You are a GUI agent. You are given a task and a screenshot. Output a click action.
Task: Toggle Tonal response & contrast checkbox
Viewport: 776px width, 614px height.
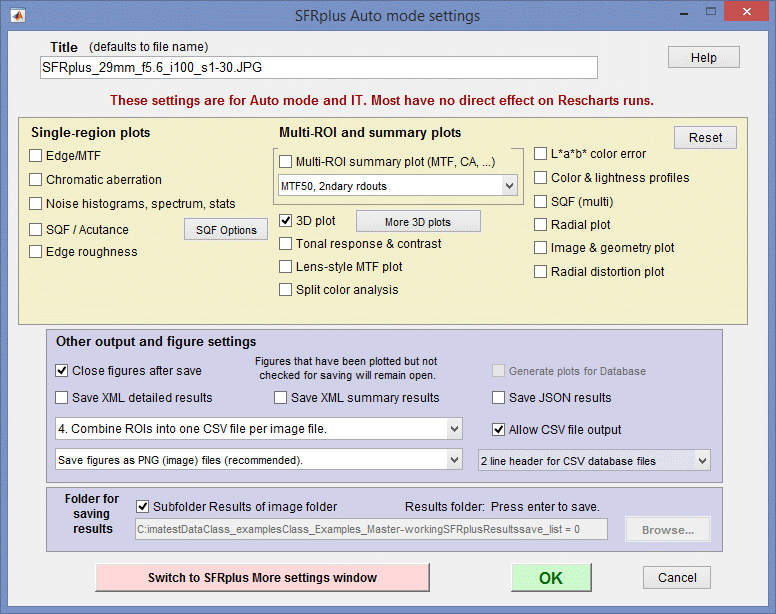286,244
